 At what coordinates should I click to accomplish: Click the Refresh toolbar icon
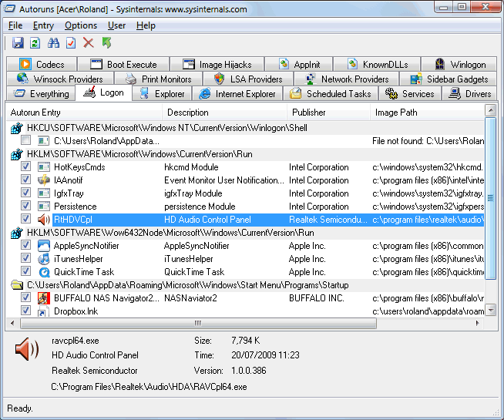pyautogui.click(x=35, y=43)
